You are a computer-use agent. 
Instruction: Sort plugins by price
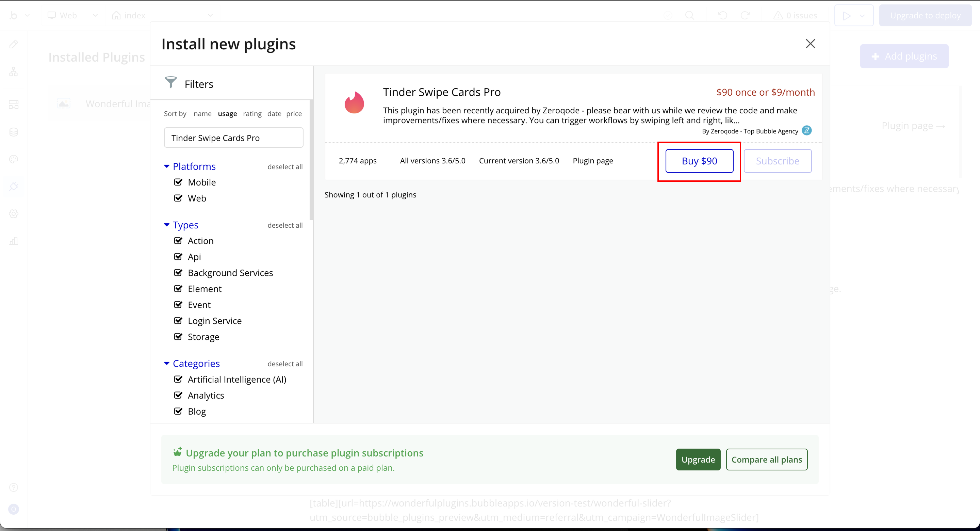[294, 113]
